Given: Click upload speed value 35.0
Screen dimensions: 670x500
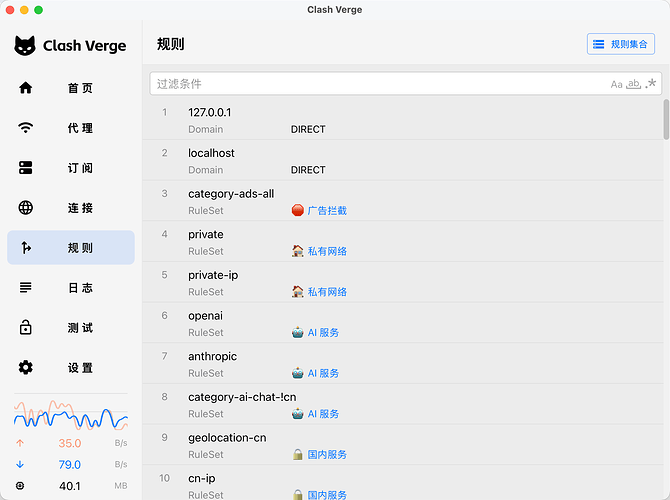Looking at the screenshot, I should [x=70, y=443].
